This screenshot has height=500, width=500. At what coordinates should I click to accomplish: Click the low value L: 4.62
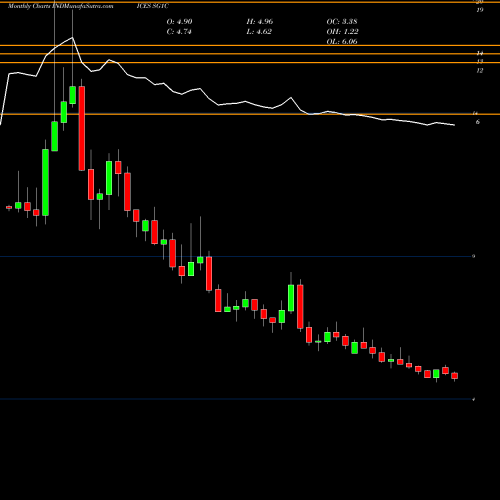click(259, 32)
